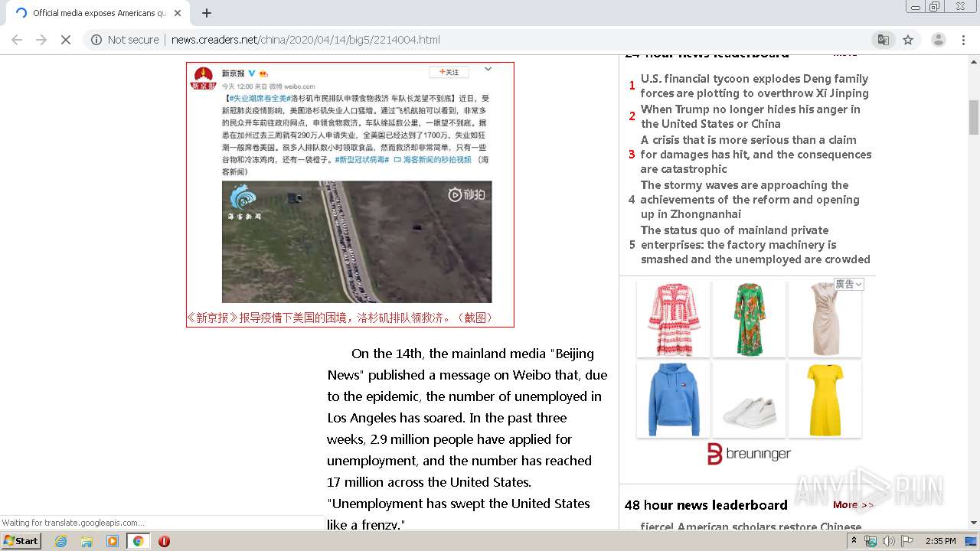Image resolution: width=980 pixels, height=551 pixels.
Task: Open a new tab with plus button
Action: tap(206, 13)
